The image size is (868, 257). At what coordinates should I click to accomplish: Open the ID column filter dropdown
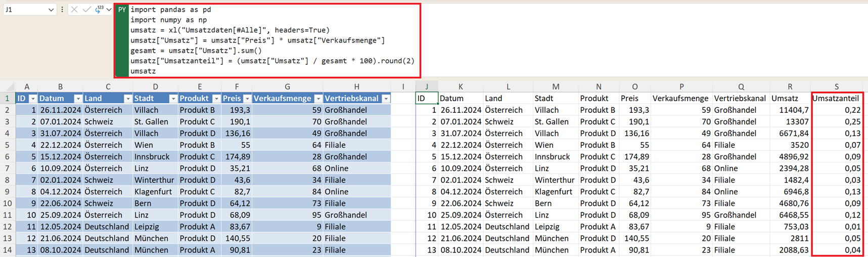(33, 99)
